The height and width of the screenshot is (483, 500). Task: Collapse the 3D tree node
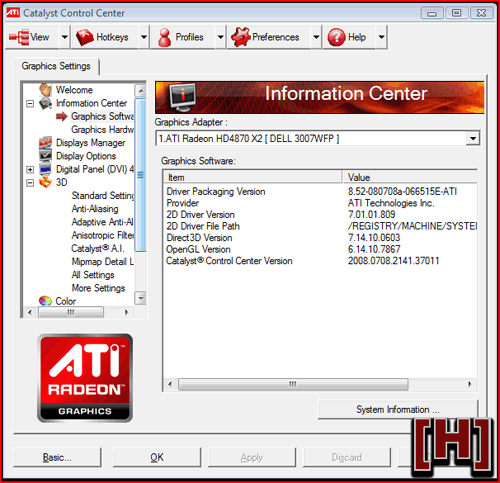30,183
